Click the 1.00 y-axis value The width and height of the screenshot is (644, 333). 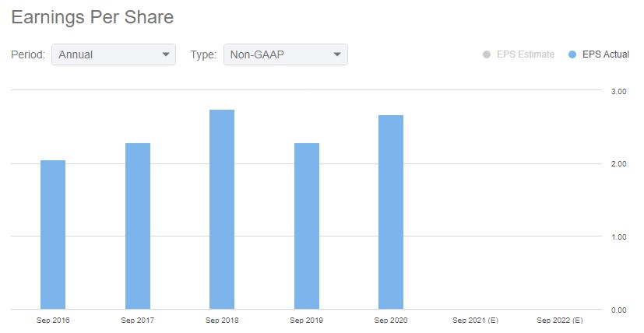619,237
